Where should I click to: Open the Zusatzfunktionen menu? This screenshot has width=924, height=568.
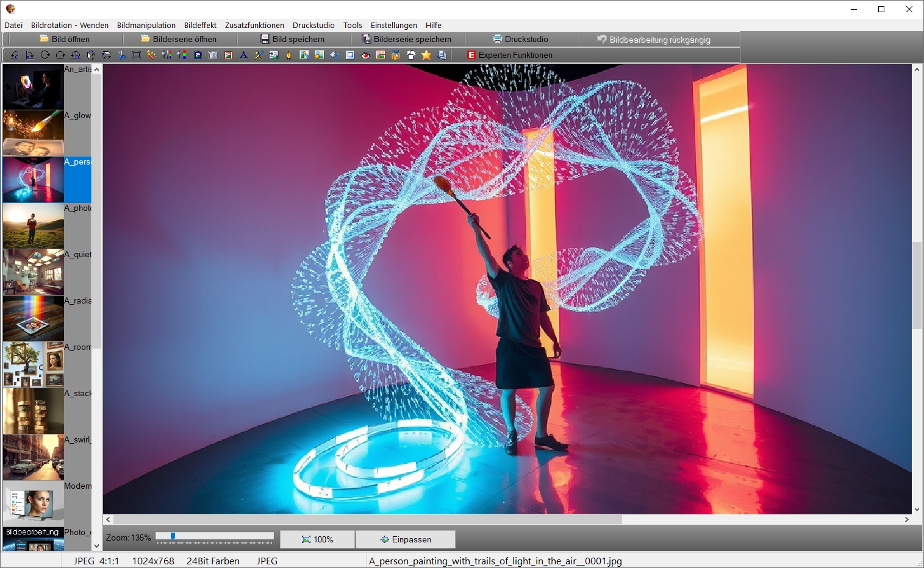[x=254, y=25]
